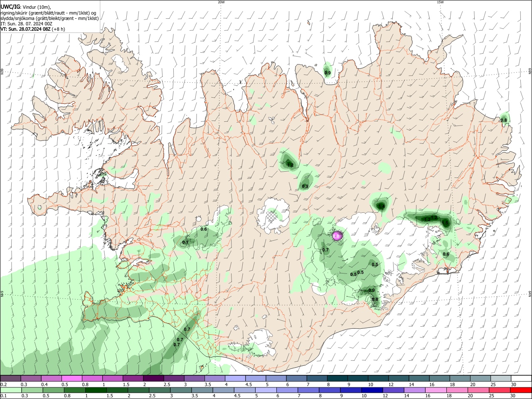Pick the light grey 25 swatch on the snow scale
This screenshot has height=399, width=532.
[x=501, y=379]
